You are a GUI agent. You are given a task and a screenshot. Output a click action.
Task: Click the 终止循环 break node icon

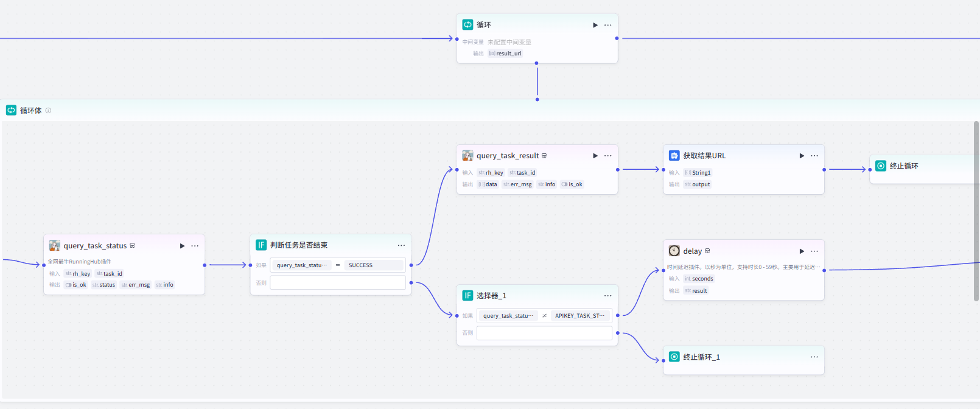point(881,166)
